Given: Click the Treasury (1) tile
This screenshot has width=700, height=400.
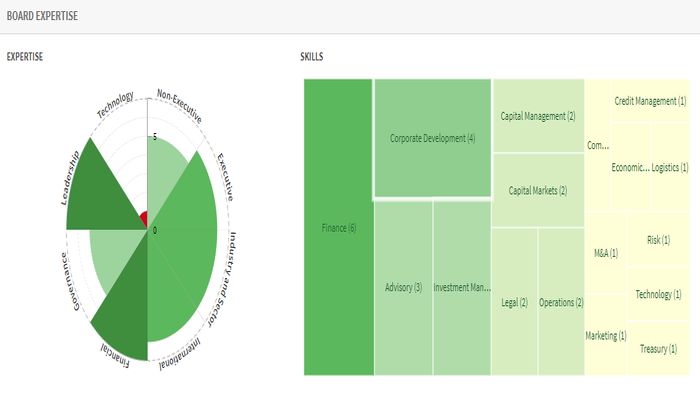Looking at the screenshot, I should click(x=659, y=348).
